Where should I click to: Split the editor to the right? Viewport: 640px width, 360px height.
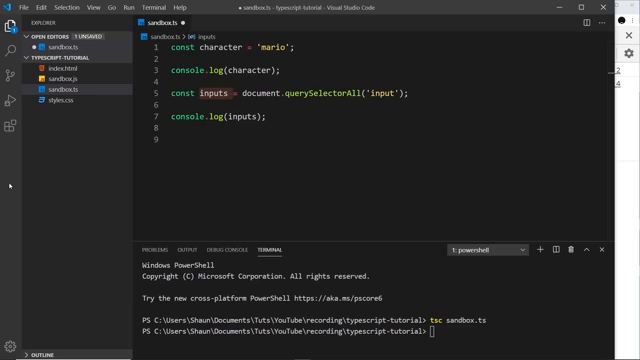587,23
